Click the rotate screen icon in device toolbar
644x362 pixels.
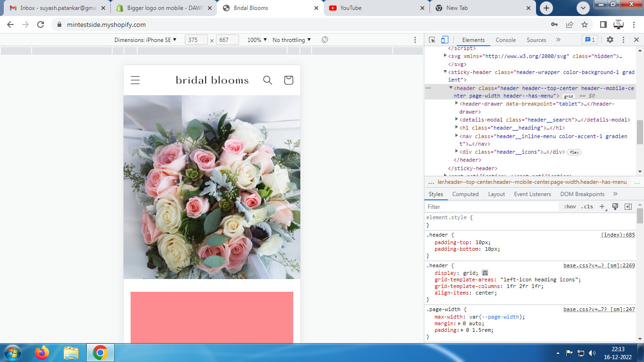[x=325, y=40]
